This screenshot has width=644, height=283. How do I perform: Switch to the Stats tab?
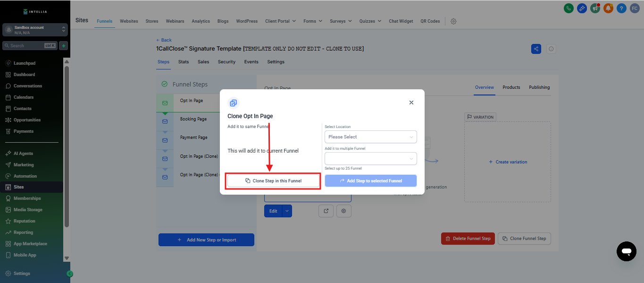[x=184, y=62]
